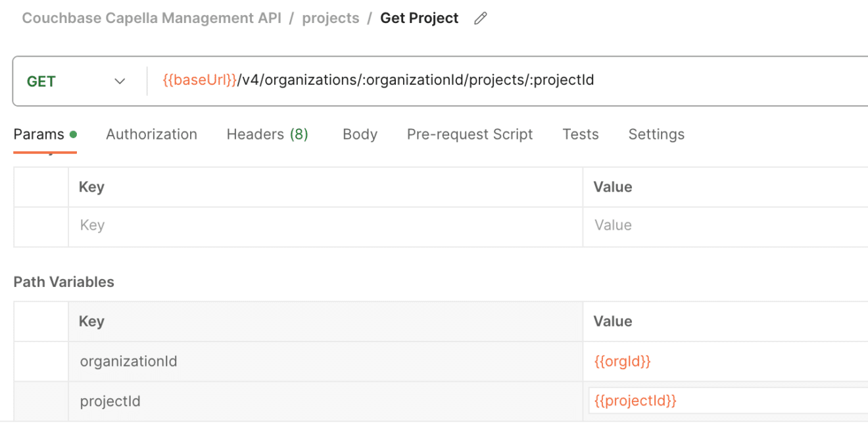
Task: Open the Pre-request Script tab
Action: coord(470,134)
